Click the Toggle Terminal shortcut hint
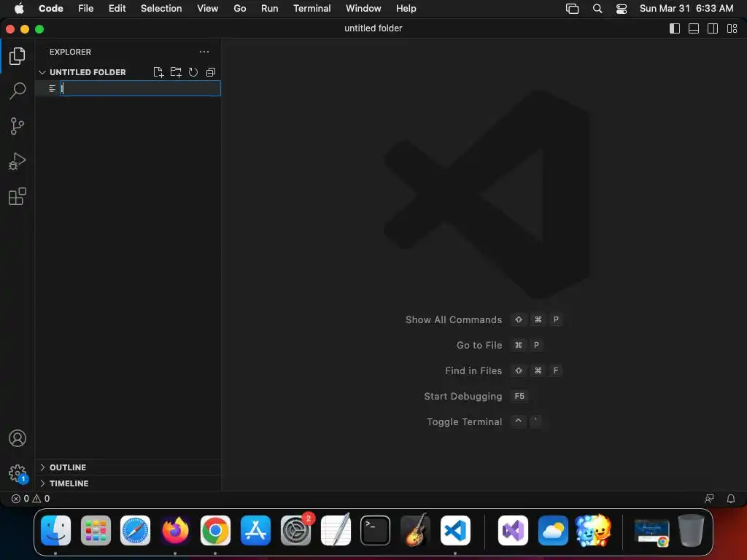 click(484, 421)
